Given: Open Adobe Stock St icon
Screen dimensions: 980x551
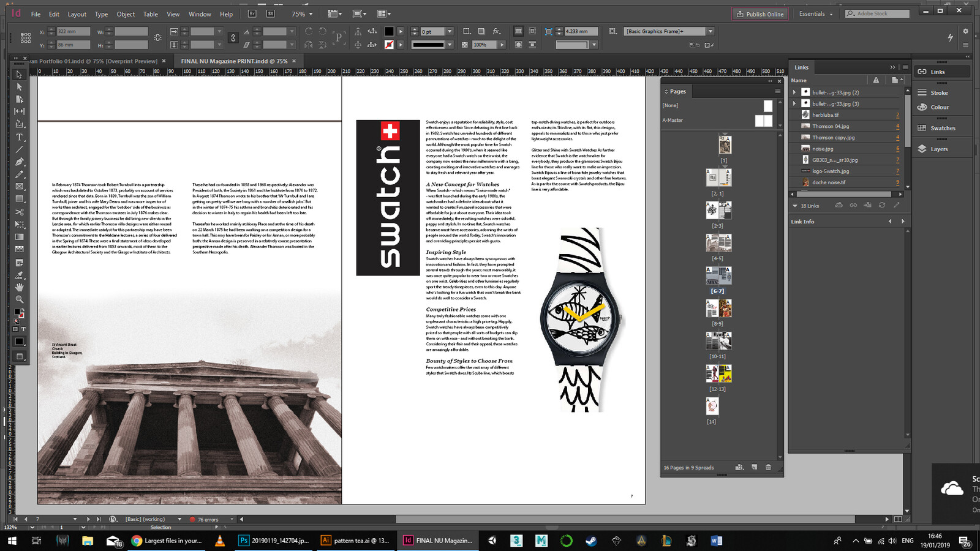Looking at the screenshot, I should point(271,13).
